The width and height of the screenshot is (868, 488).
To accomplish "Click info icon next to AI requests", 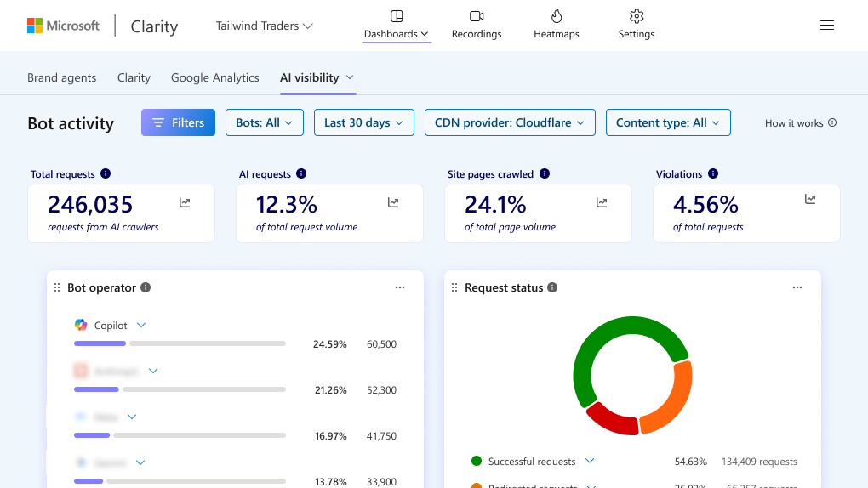I will (301, 173).
